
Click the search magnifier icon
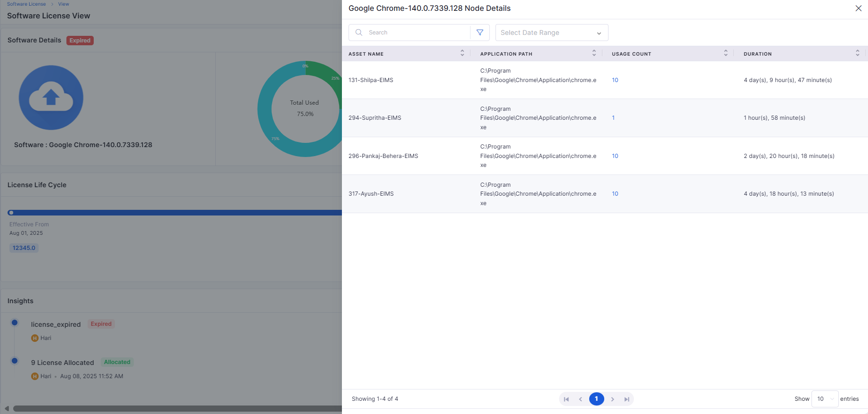click(359, 33)
